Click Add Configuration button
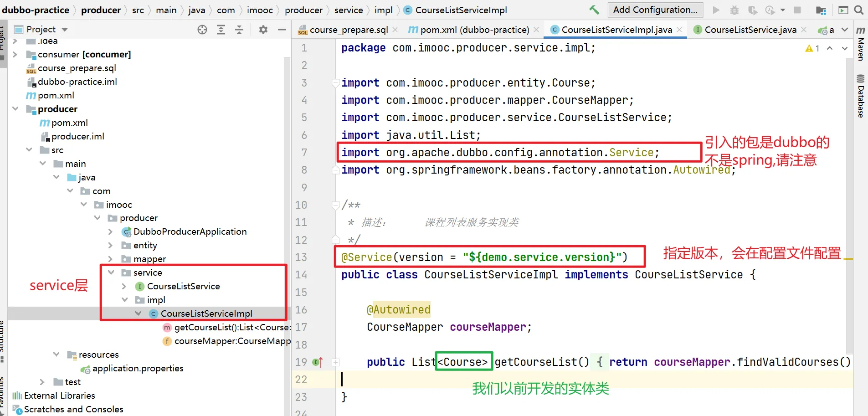868x416 pixels. click(x=655, y=10)
